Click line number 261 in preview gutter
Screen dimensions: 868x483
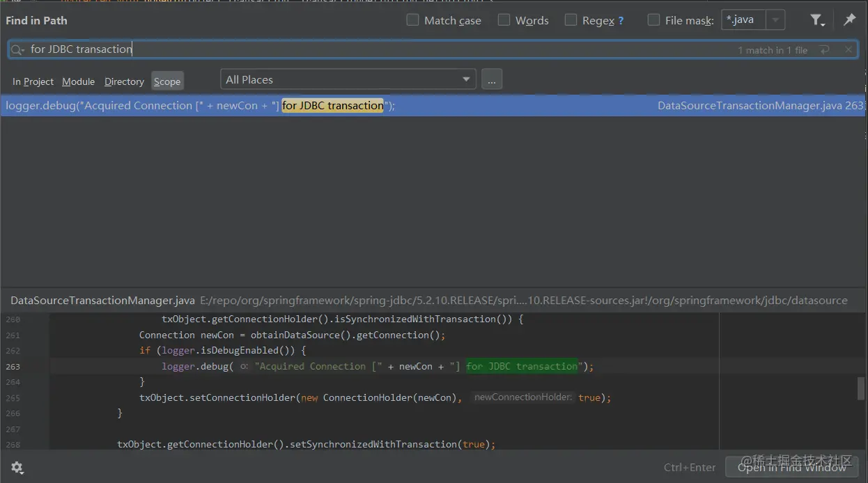tap(13, 335)
